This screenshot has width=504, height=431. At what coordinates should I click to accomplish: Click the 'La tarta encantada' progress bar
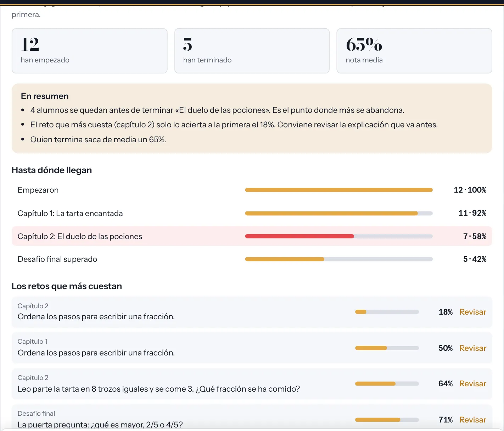(339, 214)
